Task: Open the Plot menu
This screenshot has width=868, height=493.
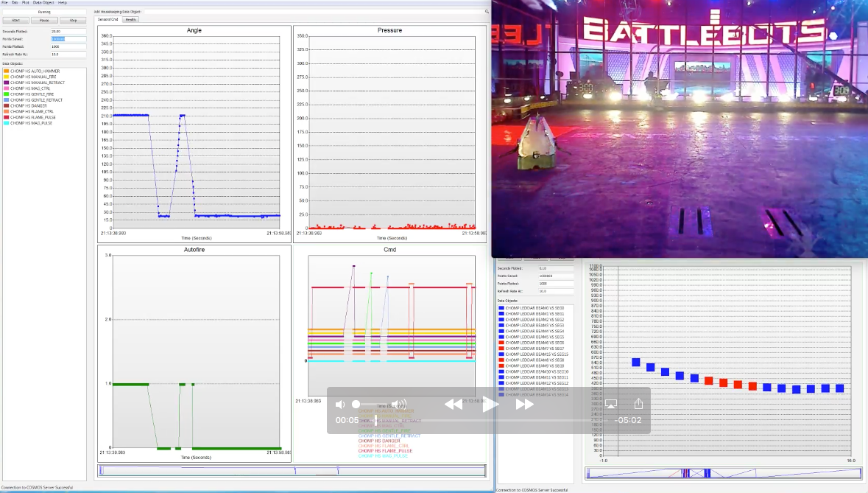Action: 26,3
